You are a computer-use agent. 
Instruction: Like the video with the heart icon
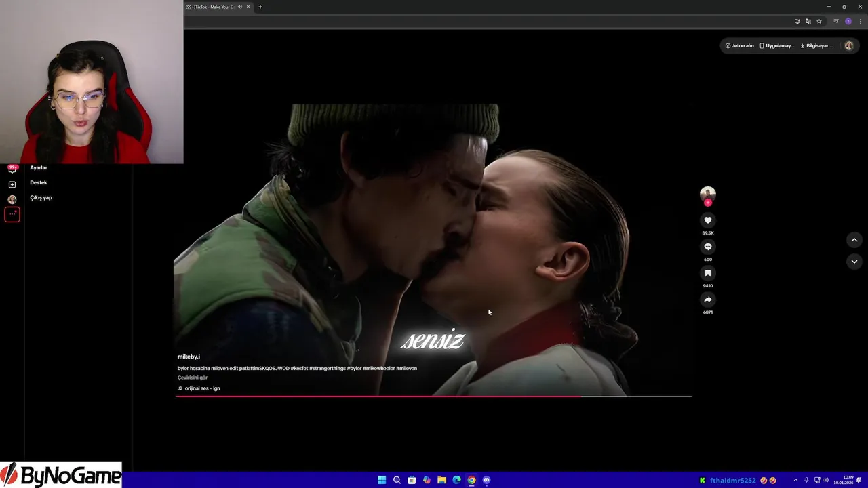click(708, 220)
